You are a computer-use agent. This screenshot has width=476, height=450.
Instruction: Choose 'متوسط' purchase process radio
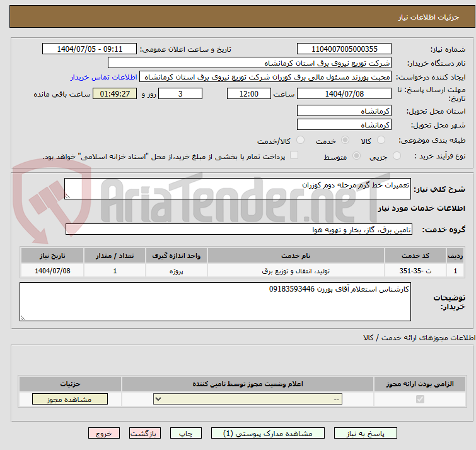pos(357,156)
